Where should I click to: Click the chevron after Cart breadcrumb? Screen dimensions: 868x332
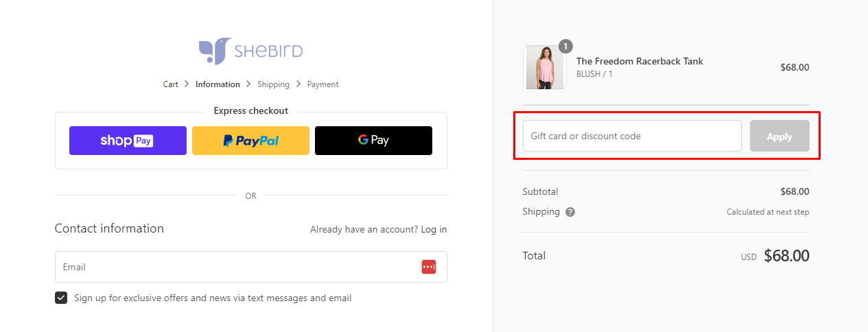pyautogui.click(x=187, y=84)
